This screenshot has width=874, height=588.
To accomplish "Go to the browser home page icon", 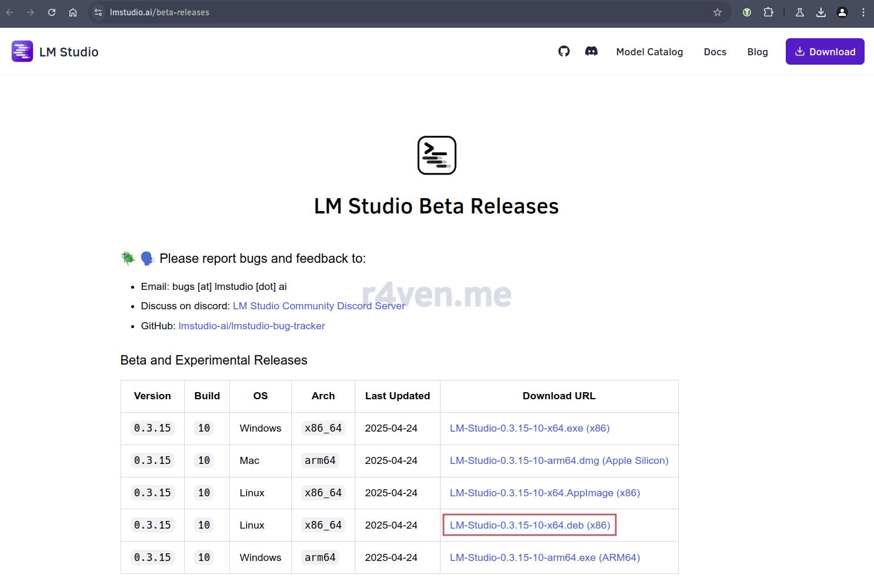I will tap(73, 12).
